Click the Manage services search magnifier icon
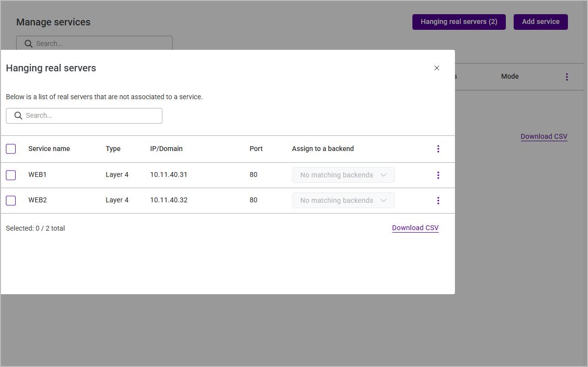 28,43
